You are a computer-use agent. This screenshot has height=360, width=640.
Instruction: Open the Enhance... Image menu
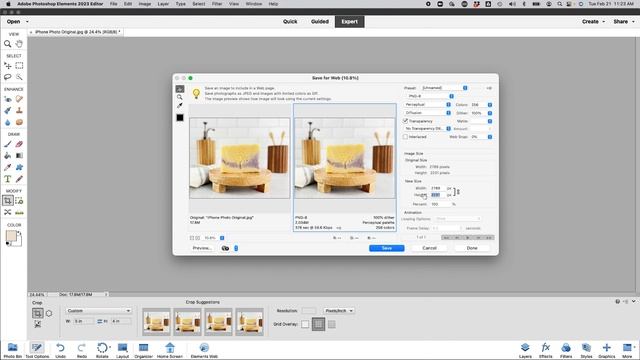click(145, 4)
